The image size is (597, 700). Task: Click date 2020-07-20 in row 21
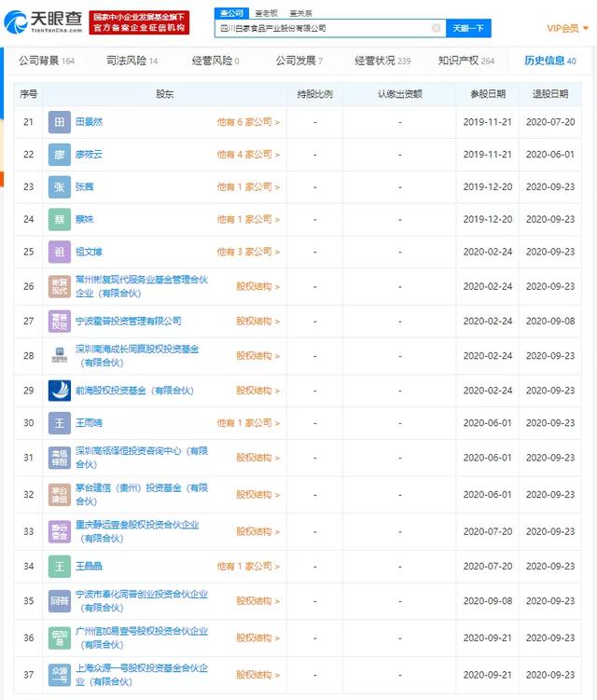click(x=550, y=122)
